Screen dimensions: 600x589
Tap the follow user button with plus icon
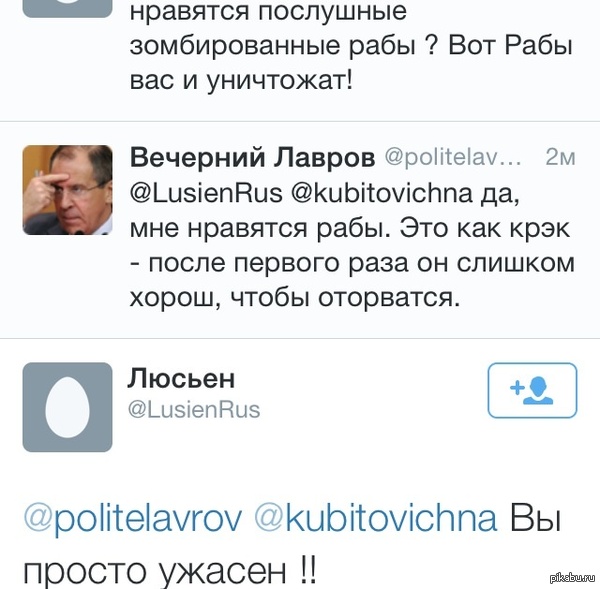click(x=532, y=390)
